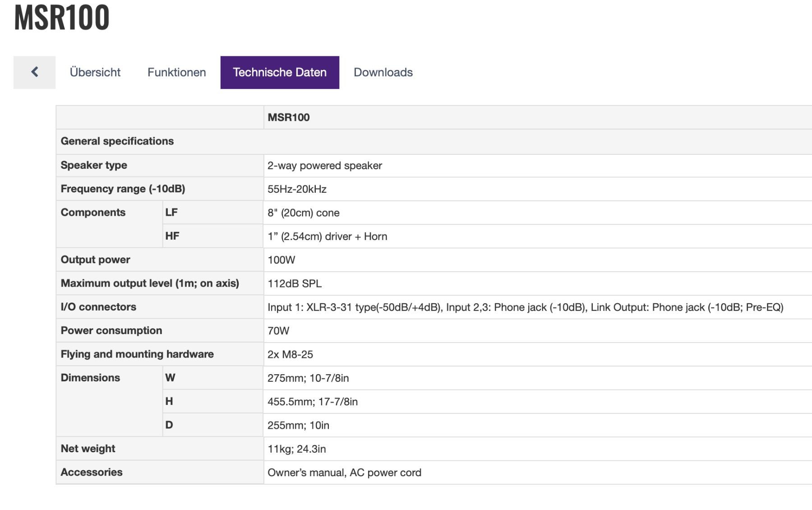
Task: Select the Accessories owner's manual text
Action: [344, 473]
